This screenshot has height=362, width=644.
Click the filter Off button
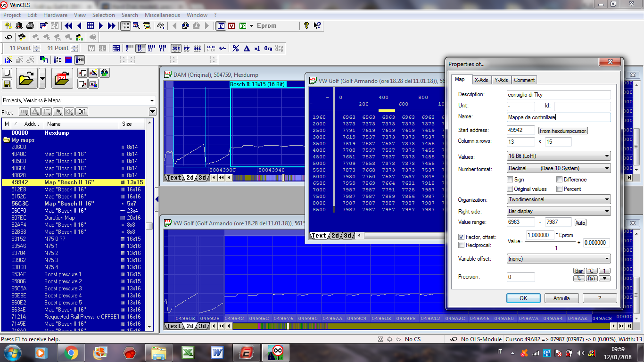(82, 112)
